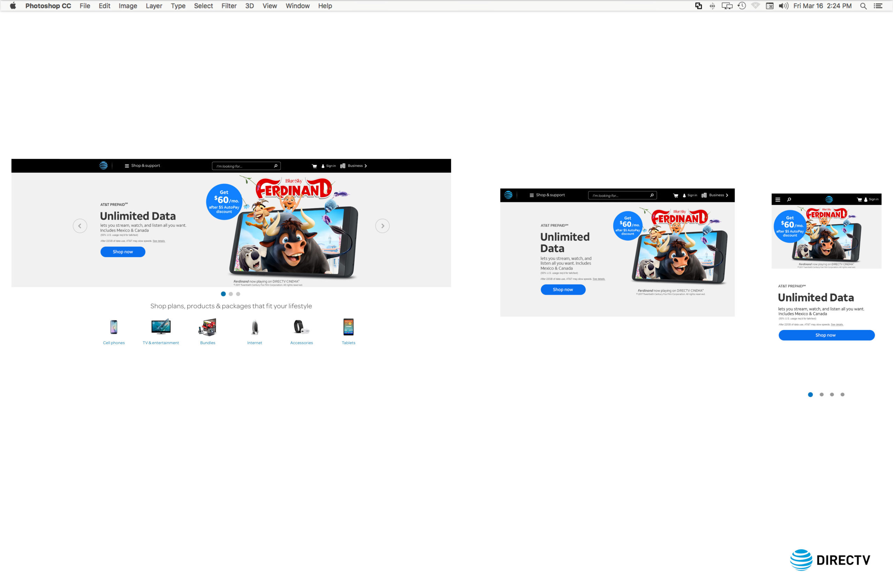Image resolution: width=893 pixels, height=588 pixels.
Task: Open the Select menu
Action: 203,6
